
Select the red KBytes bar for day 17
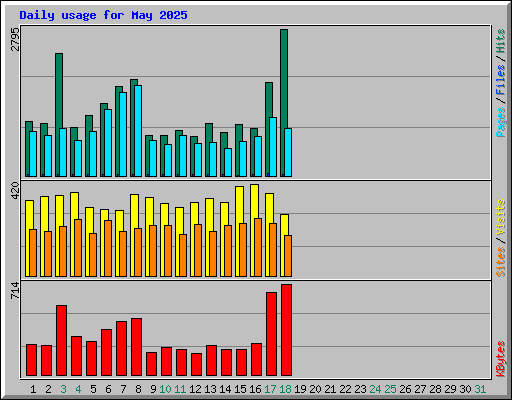click(271, 334)
